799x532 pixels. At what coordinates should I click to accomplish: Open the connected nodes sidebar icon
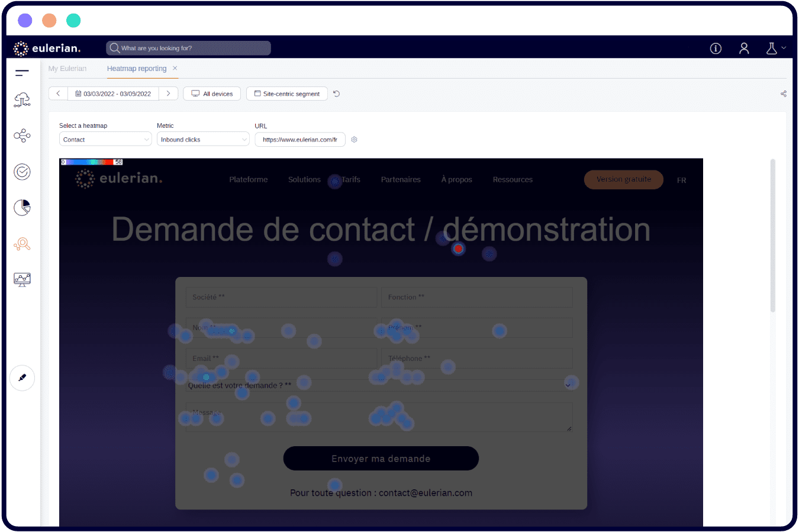pos(22,136)
